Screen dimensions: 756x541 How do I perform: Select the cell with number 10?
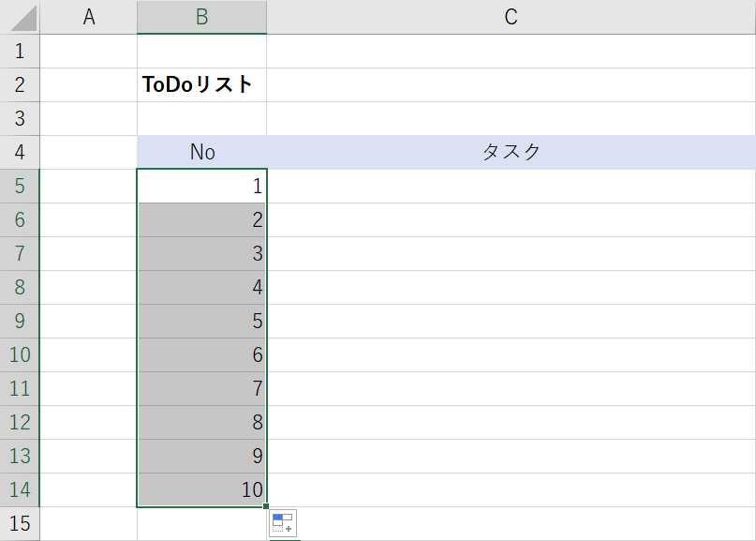(201, 489)
